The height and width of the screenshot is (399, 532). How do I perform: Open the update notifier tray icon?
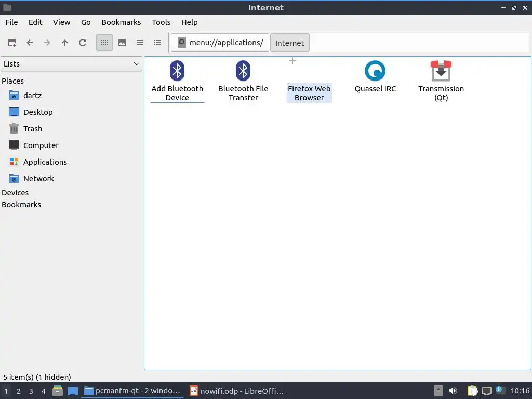(500, 390)
